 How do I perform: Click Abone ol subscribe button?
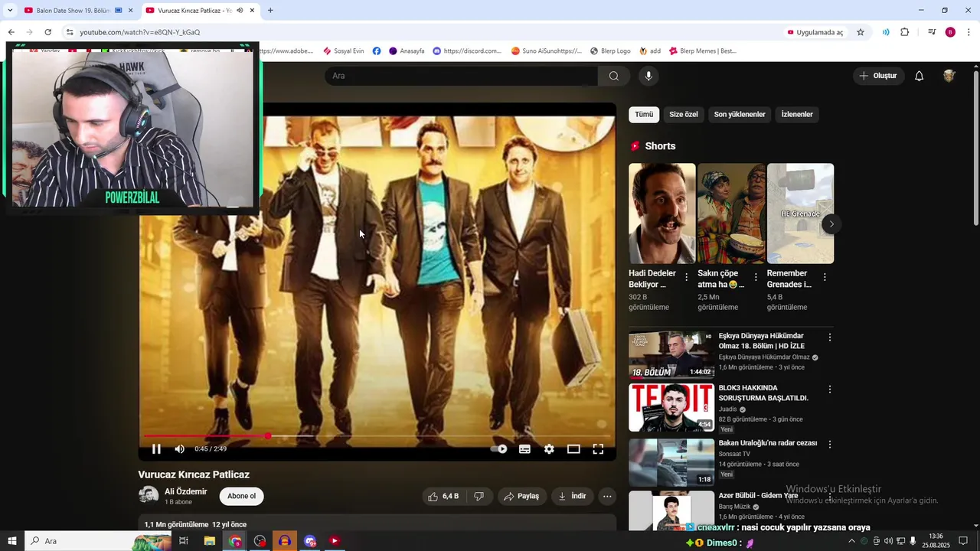pos(241,496)
